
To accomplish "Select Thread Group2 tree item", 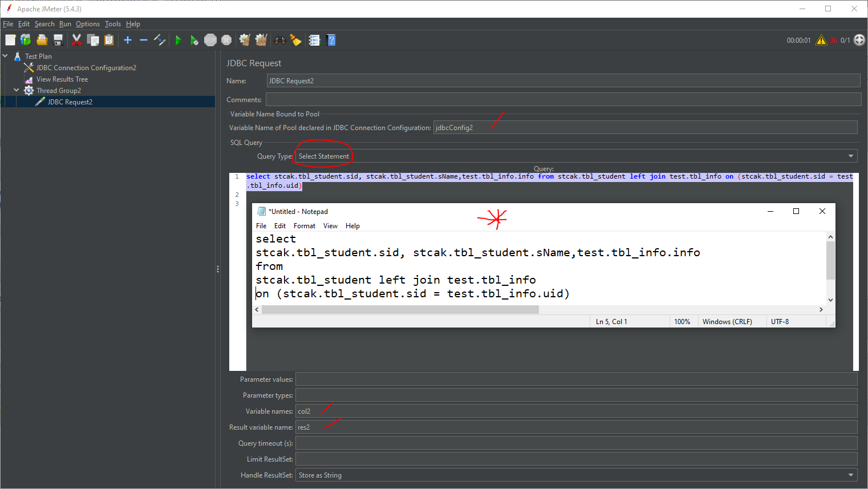I will point(59,91).
